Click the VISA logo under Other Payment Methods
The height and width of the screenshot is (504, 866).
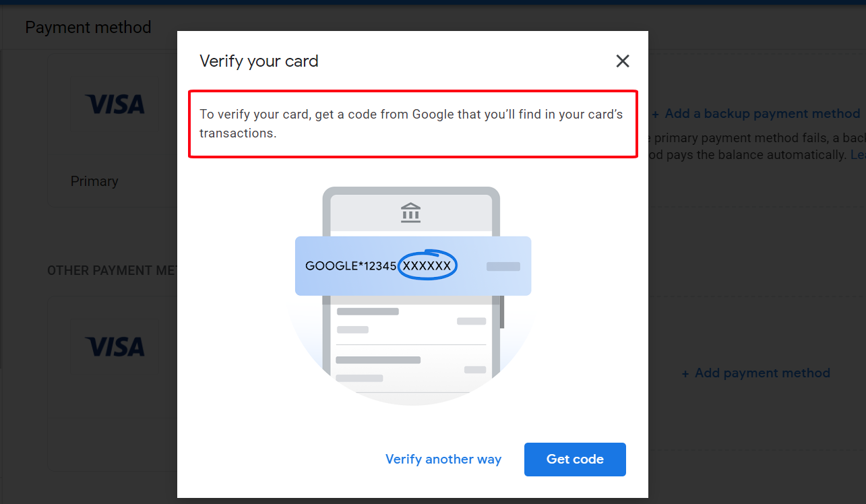pyautogui.click(x=115, y=347)
